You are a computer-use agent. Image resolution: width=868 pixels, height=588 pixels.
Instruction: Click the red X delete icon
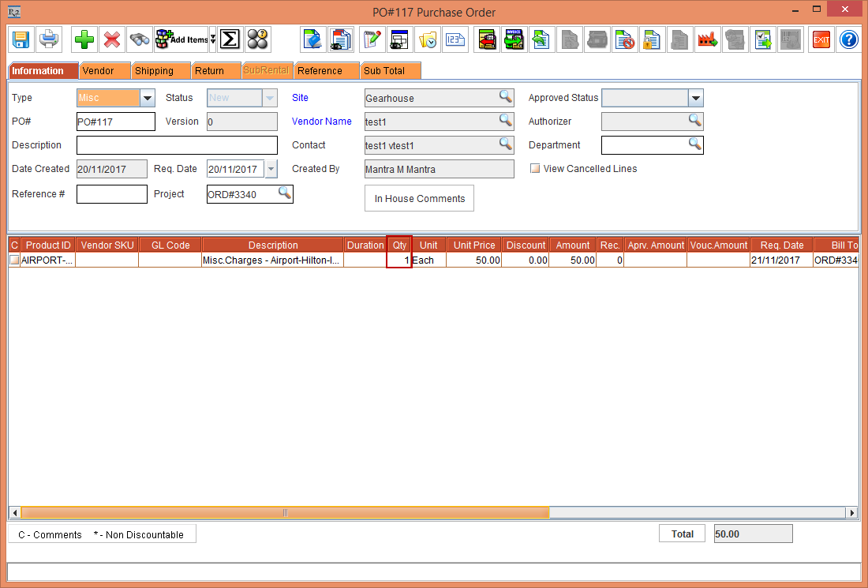112,39
